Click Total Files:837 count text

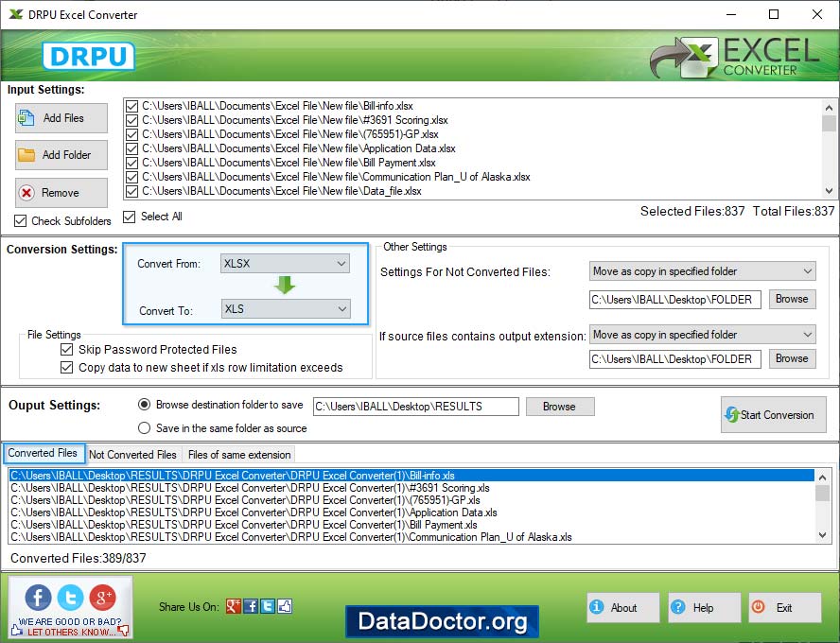pyautogui.click(x=794, y=211)
